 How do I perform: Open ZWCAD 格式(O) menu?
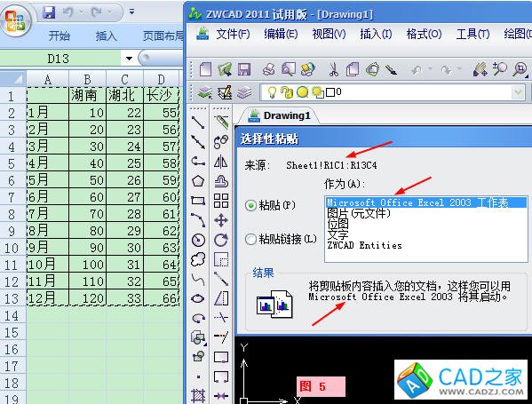coord(424,34)
